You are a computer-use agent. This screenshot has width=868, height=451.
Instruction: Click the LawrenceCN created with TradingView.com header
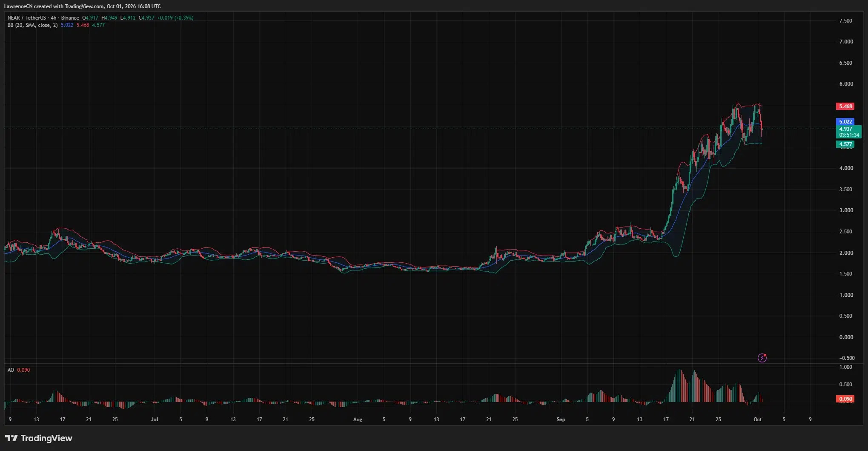pyautogui.click(x=83, y=6)
